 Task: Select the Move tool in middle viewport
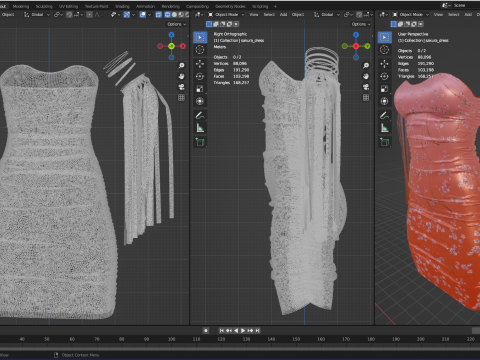(200, 63)
